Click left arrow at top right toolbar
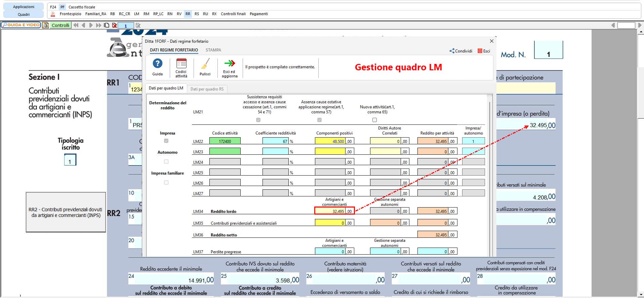Image resolution: width=644 pixels, height=298 pixels. (x=613, y=25)
